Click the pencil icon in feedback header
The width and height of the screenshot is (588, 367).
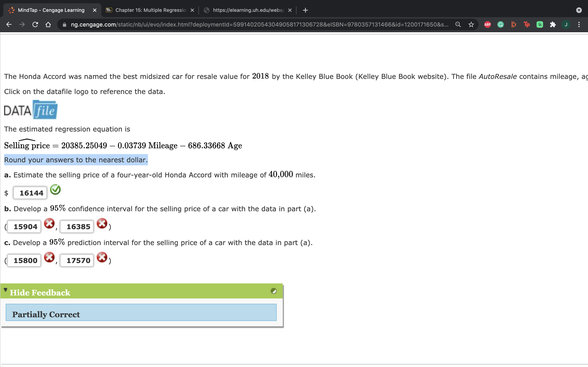coord(273,291)
